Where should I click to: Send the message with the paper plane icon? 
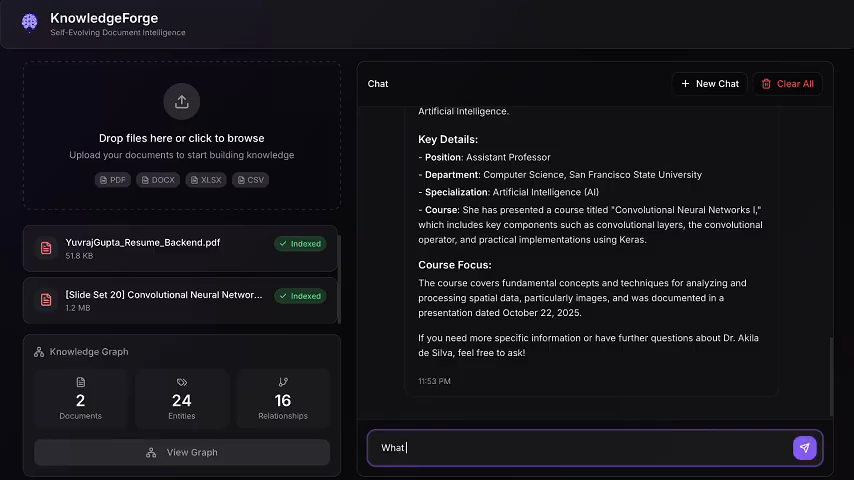(x=804, y=448)
